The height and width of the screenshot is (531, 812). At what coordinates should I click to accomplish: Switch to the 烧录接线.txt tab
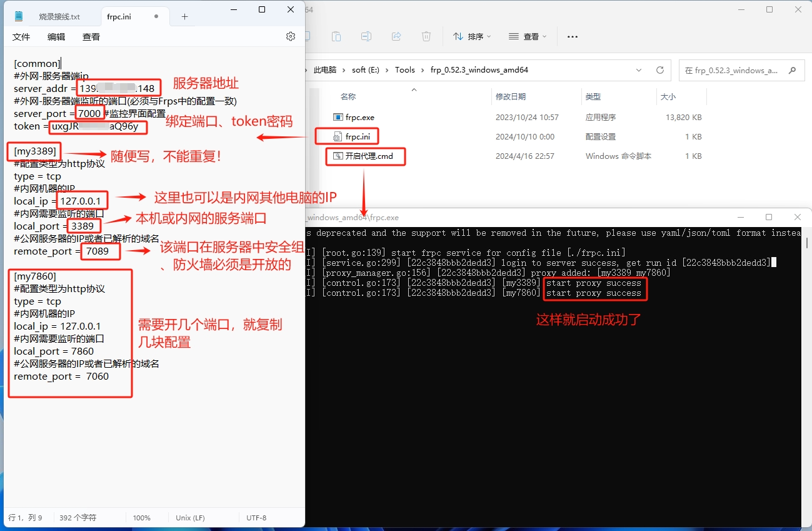59,17
